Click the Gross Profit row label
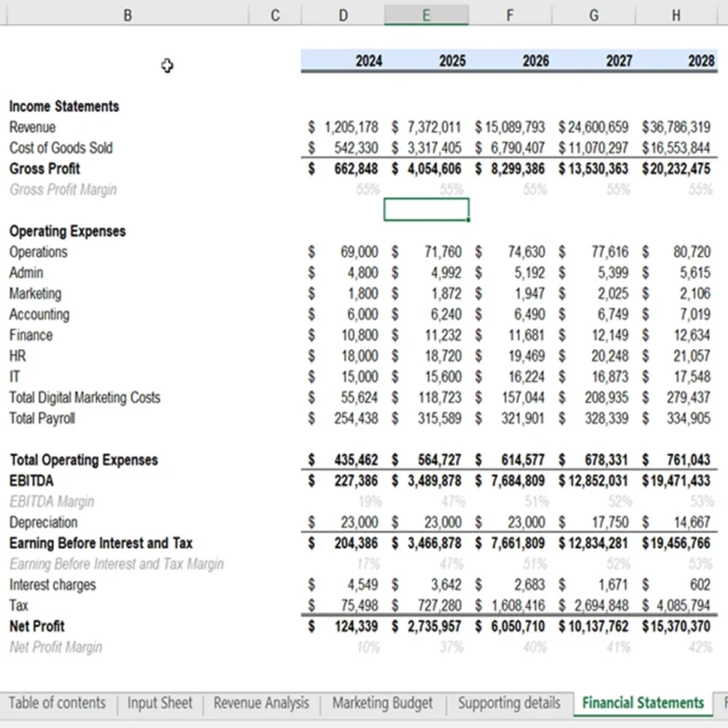Screen dimensions: 728x728 (45, 169)
